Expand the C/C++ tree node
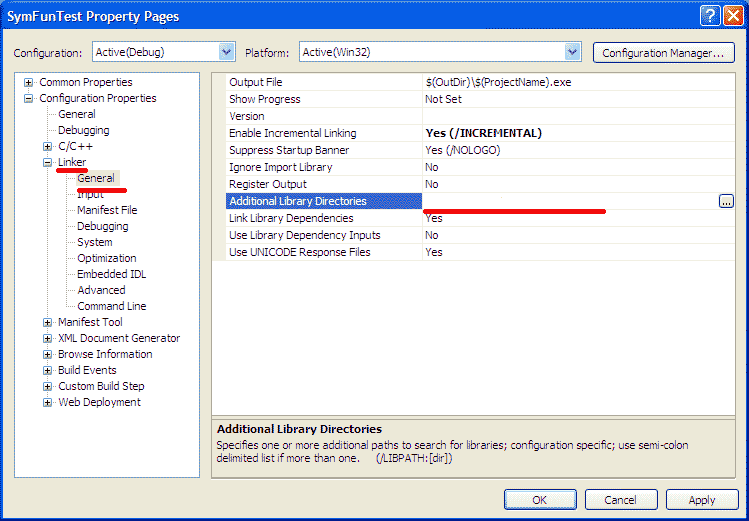Screen dimensions: 749x521 (x=47, y=147)
